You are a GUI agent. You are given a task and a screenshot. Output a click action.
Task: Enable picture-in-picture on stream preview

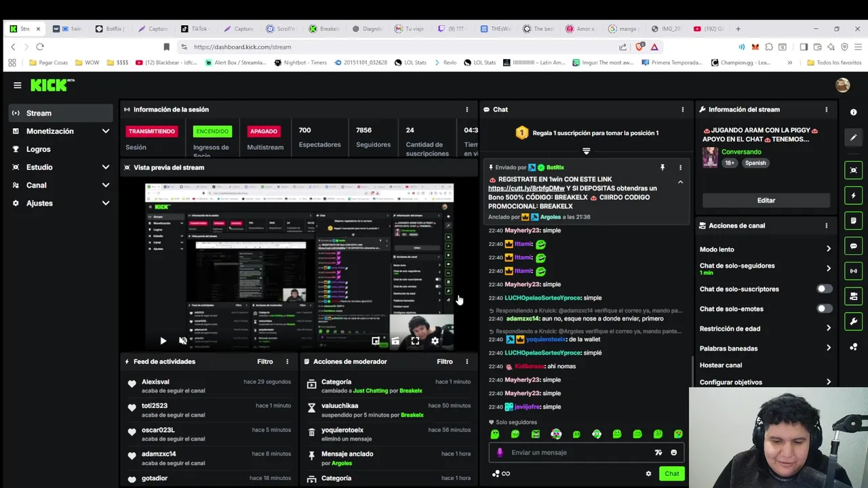pyautogui.click(x=376, y=341)
